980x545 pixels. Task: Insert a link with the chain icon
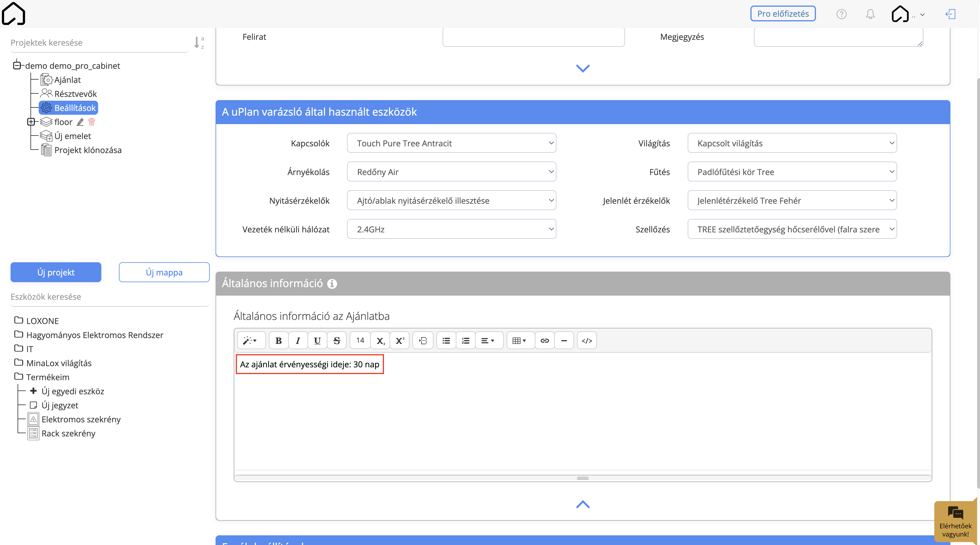(x=545, y=340)
